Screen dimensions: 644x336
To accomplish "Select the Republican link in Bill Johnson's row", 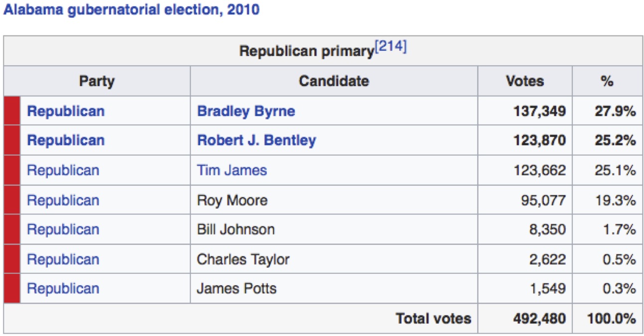I will [63, 229].
